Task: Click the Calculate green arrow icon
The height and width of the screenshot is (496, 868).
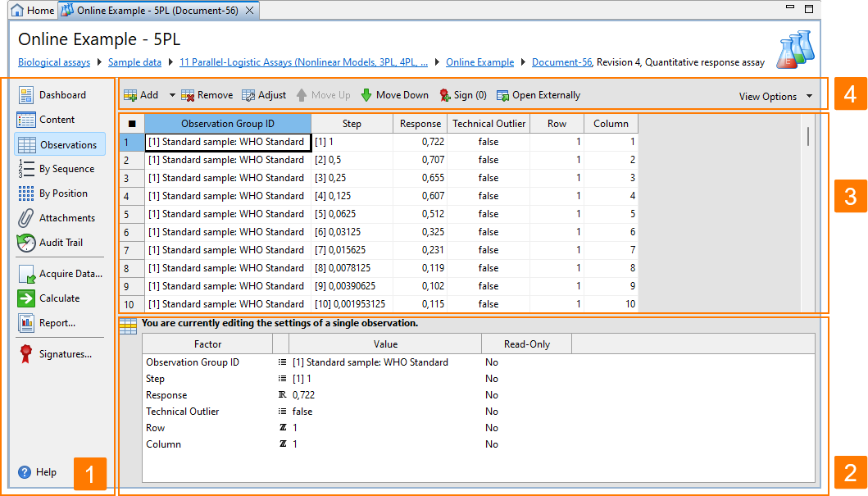Action: pos(26,298)
